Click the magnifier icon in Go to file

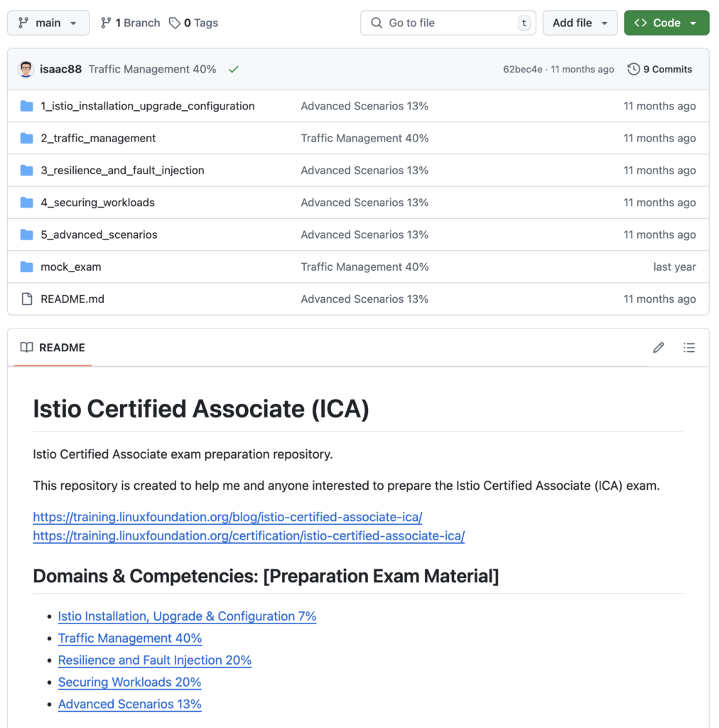pos(377,23)
